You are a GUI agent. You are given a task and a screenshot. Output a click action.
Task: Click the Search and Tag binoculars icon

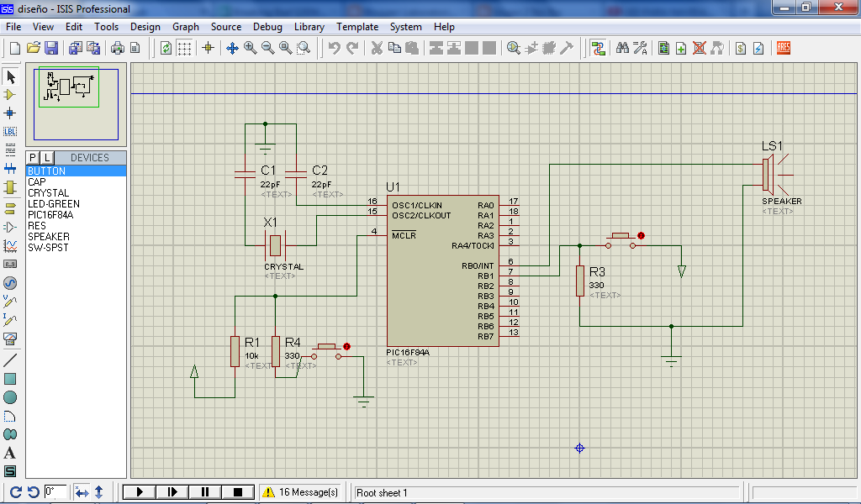coord(622,48)
